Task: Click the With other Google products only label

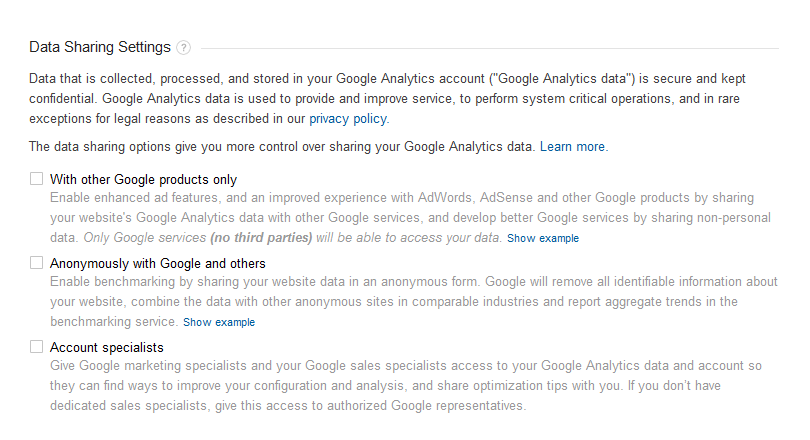Action: pos(143,179)
